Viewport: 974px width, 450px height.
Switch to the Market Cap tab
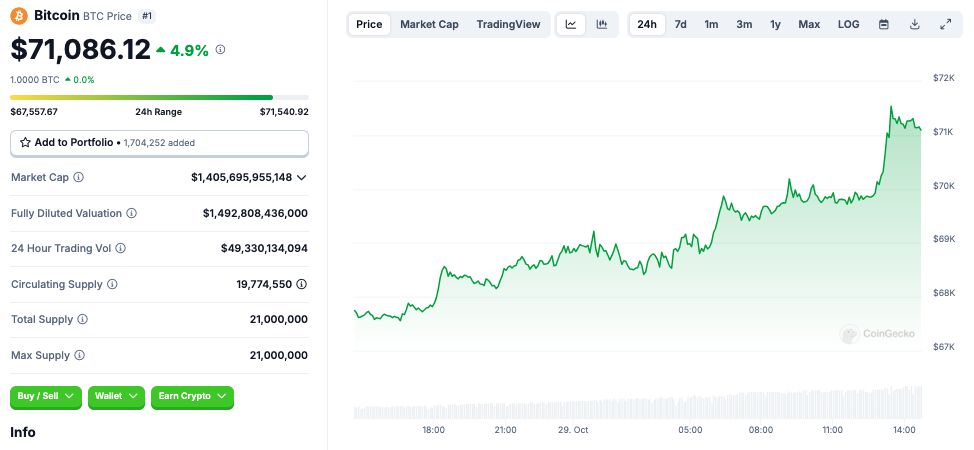coord(429,24)
